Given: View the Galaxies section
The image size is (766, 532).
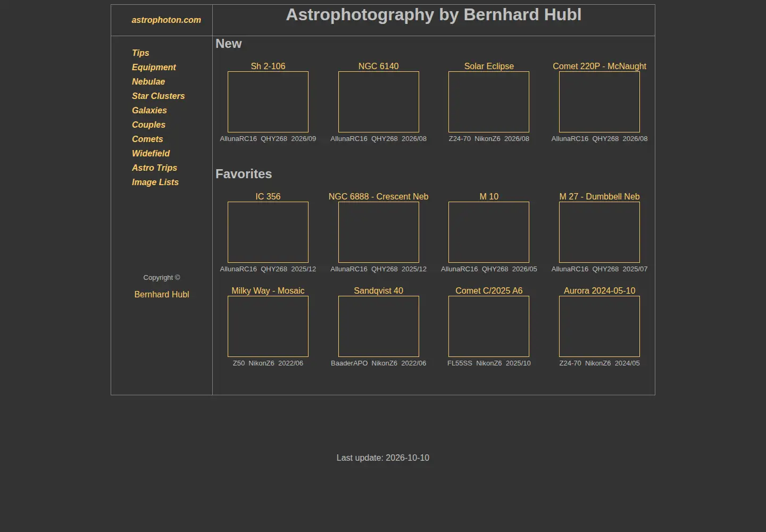Looking at the screenshot, I should tap(149, 110).
